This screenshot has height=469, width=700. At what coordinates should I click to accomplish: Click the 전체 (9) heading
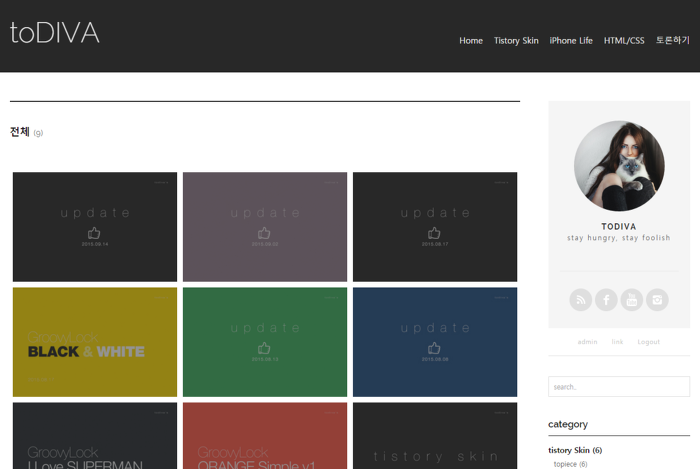click(x=26, y=132)
